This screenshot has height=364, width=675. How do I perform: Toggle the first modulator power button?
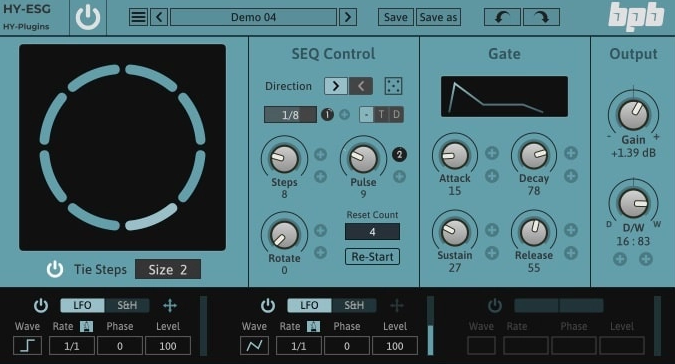click(41, 305)
